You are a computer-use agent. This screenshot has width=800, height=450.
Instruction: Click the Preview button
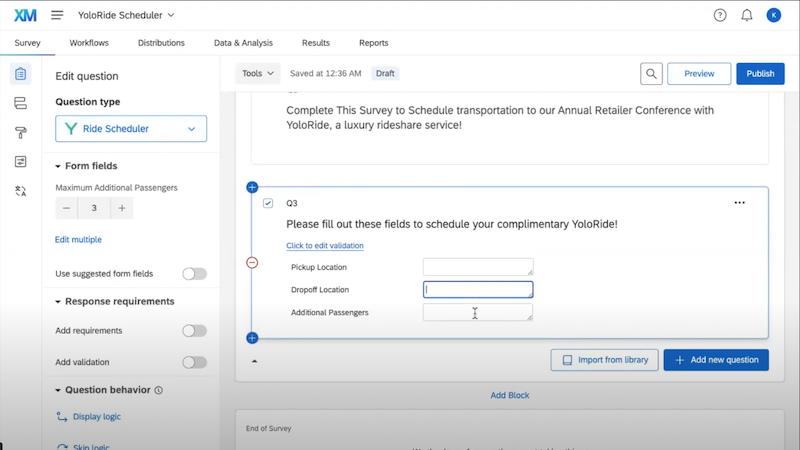tap(699, 73)
